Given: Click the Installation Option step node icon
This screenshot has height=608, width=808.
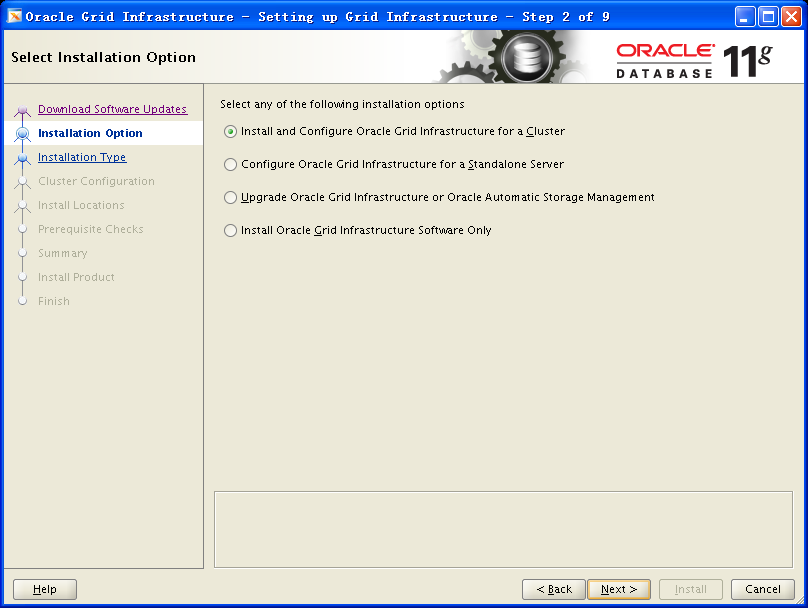Looking at the screenshot, I should coord(22,133).
